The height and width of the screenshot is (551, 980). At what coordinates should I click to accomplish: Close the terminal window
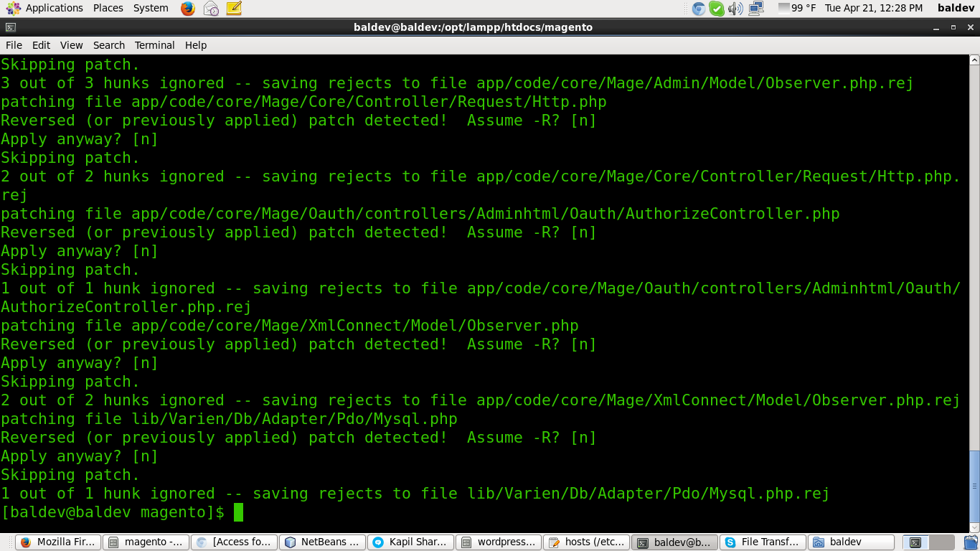point(970,27)
